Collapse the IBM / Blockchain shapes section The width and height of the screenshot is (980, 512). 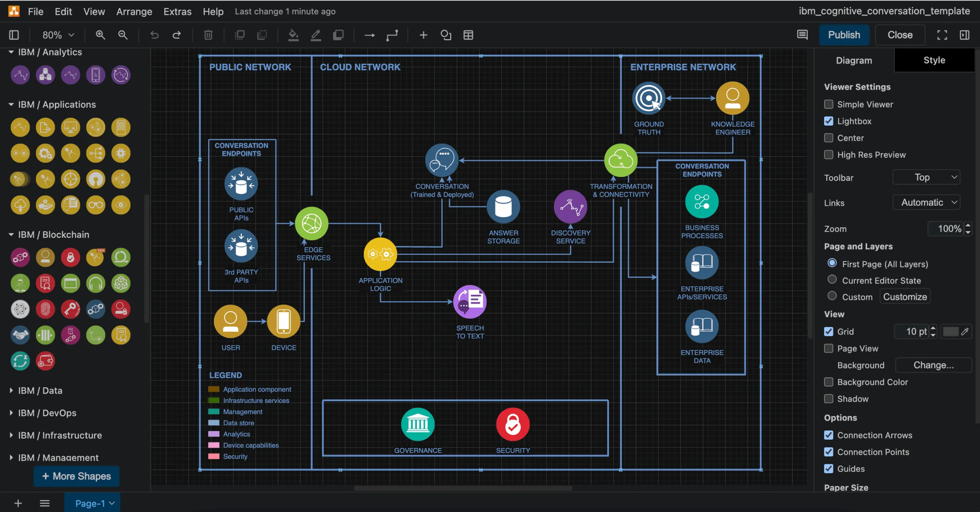(54, 234)
